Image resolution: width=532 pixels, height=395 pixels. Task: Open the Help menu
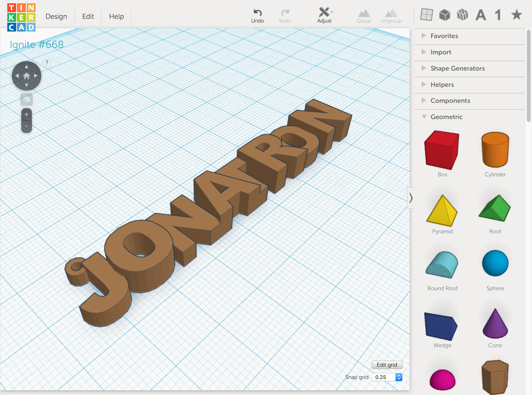pyautogui.click(x=116, y=16)
